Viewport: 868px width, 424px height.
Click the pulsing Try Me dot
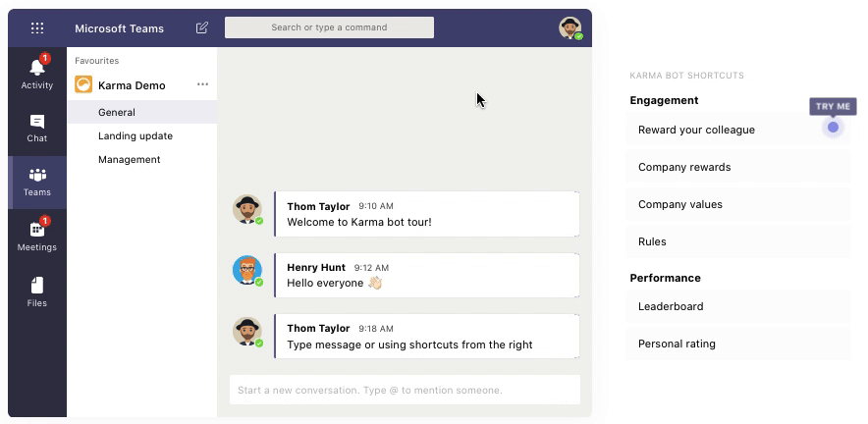point(833,128)
